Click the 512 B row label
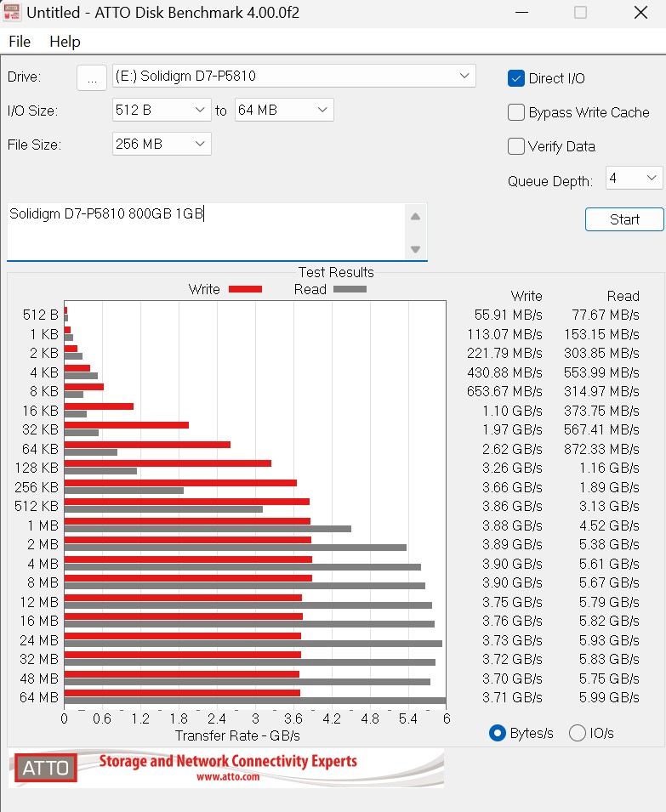Viewport: 666px width, 812px height. [x=40, y=315]
